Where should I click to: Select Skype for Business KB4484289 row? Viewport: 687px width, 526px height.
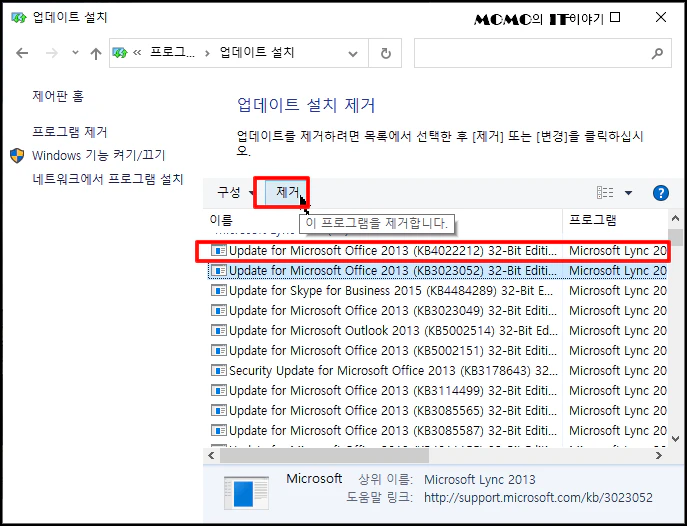point(437,291)
